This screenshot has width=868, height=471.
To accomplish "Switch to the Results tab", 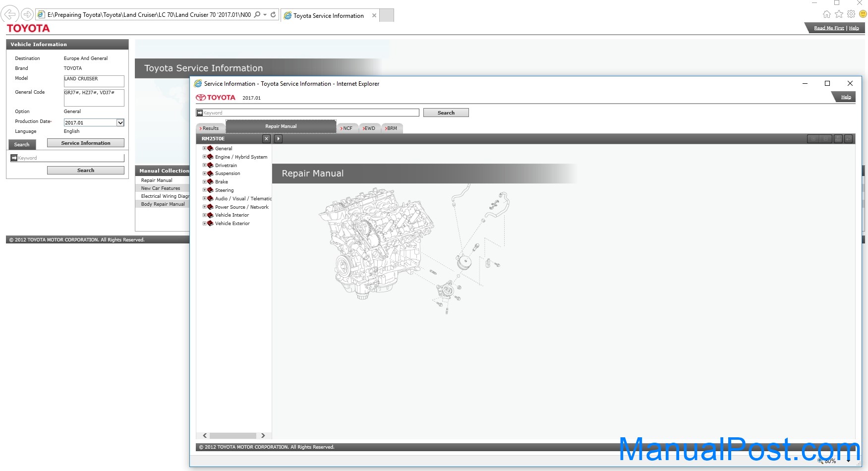I will point(210,128).
